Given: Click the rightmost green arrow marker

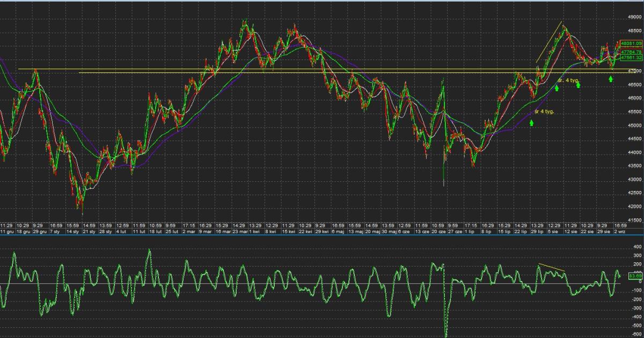Looking at the screenshot, I should click(611, 79).
